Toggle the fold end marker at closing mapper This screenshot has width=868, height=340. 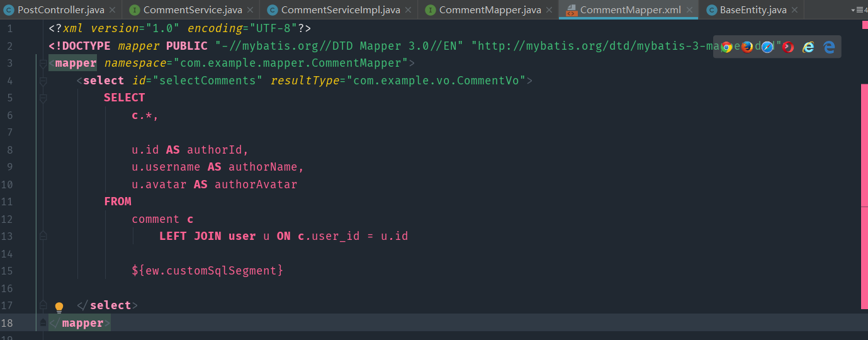tap(43, 322)
